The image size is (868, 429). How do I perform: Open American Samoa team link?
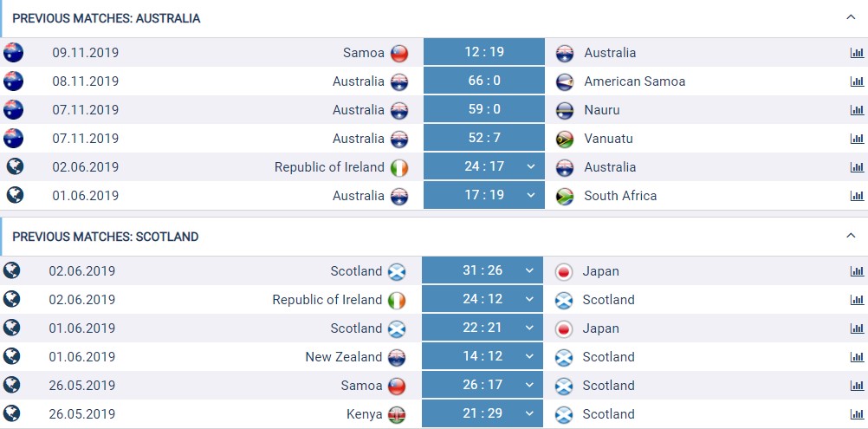[634, 81]
